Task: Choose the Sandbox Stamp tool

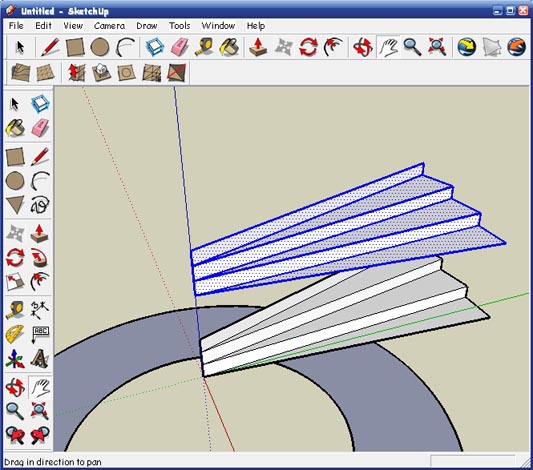Action: pos(101,72)
